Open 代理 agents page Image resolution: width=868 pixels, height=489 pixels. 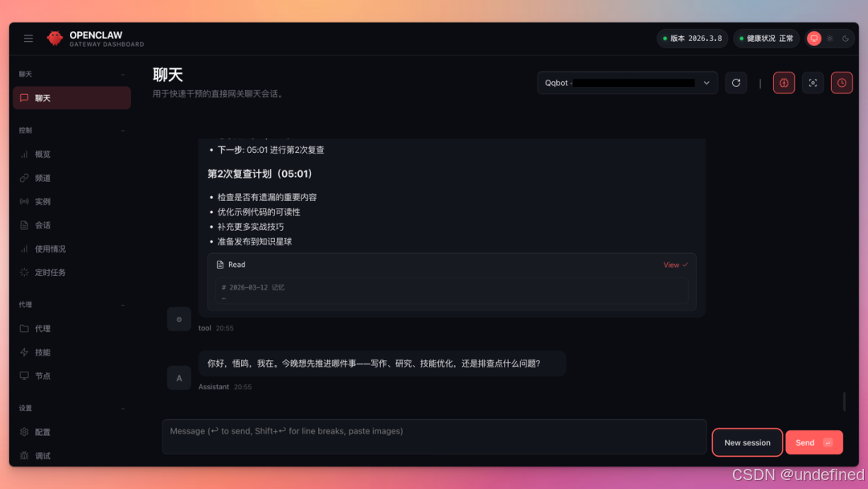click(72, 329)
